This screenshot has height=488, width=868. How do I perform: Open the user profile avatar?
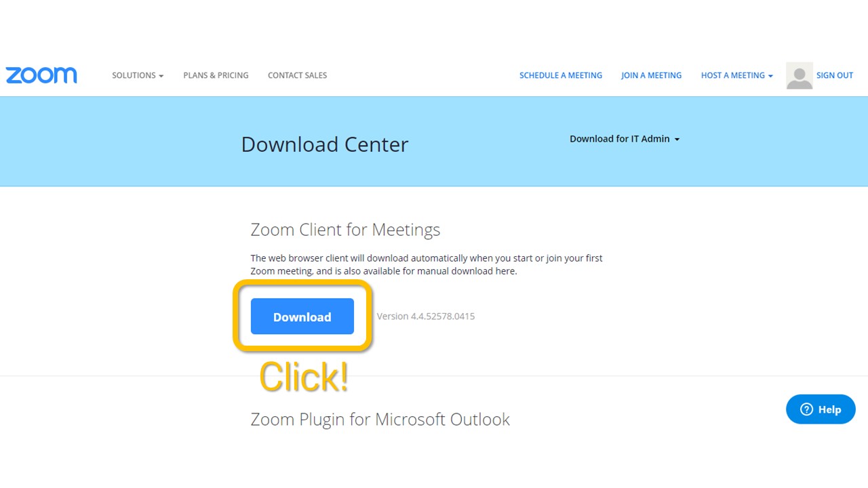(799, 75)
